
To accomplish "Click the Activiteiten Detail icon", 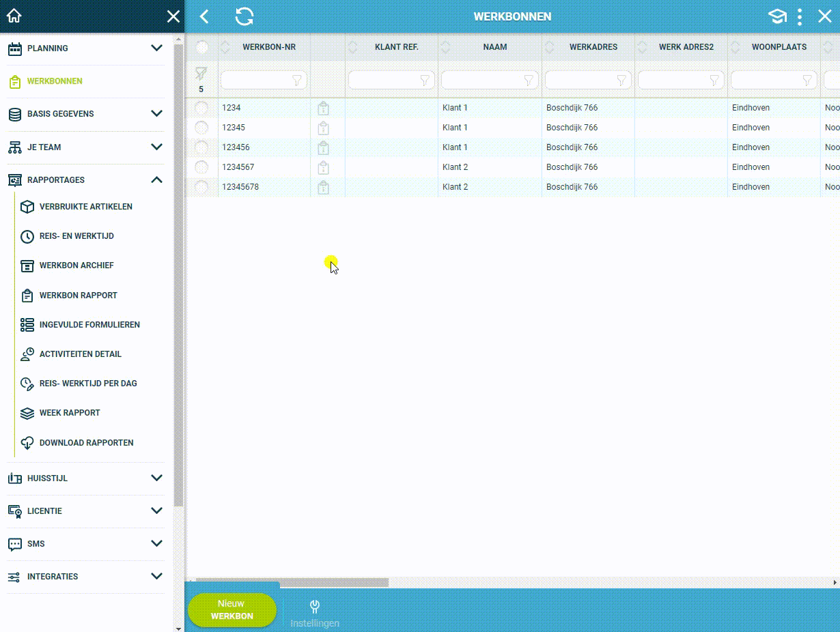I will tap(27, 354).
